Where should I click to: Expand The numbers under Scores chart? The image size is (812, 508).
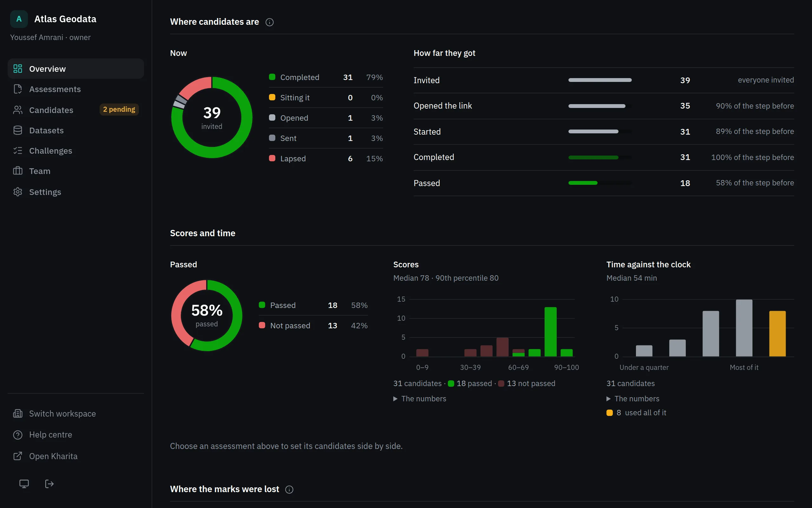pyautogui.click(x=420, y=399)
